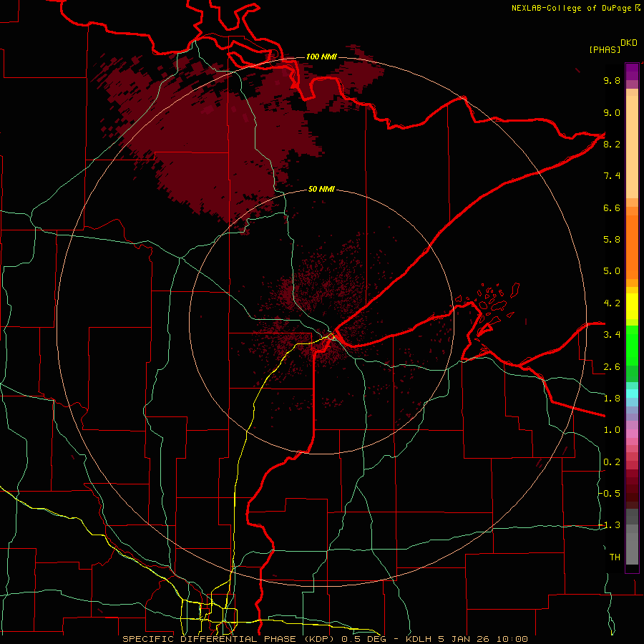The image size is (644, 644).
Task: Click the [PHAS] unit label
Action: click(x=605, y=50)
